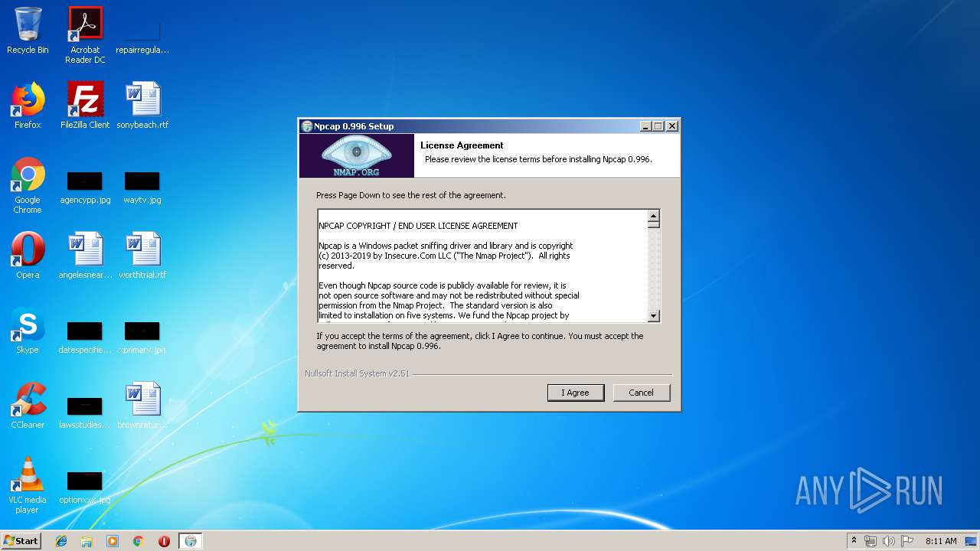Screen dimensions: 980x551
Task: Click the Nmap.org eye logo
Action: pyautogui.click(x=357, y=156)
